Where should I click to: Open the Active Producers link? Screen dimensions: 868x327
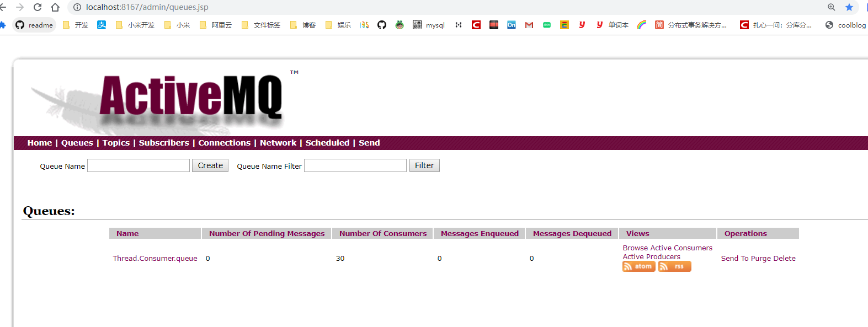(651, 257)
